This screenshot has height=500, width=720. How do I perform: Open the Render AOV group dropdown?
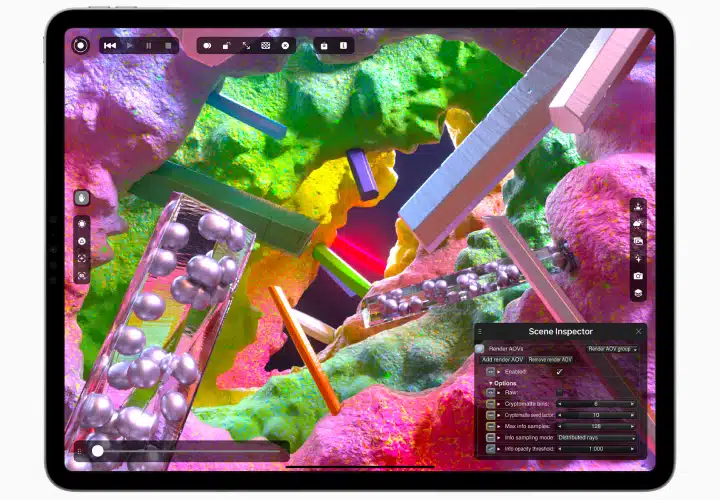pyautogui.click(x=612, y=349)
